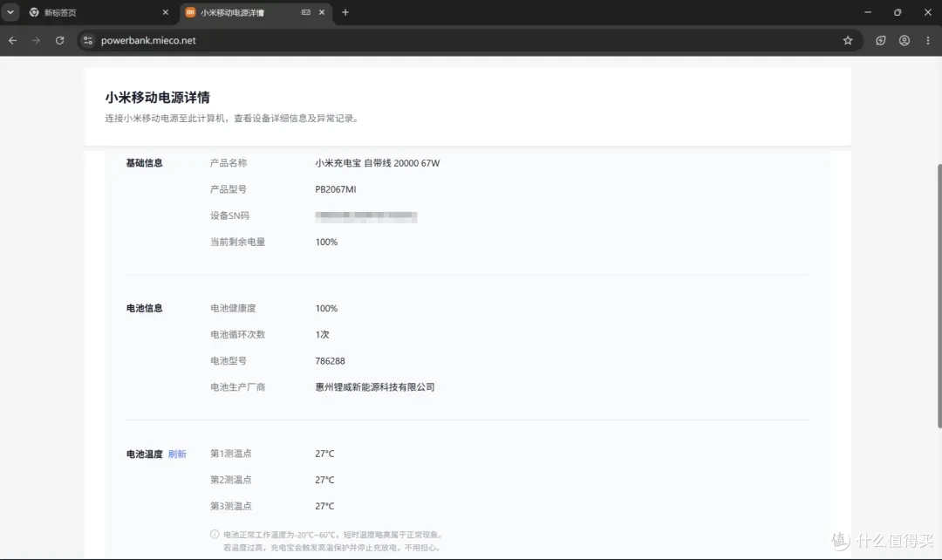Viewport: 942px width, 560px height.
Task: Click battery model value 786288
Action: click(x=330, y=361)
